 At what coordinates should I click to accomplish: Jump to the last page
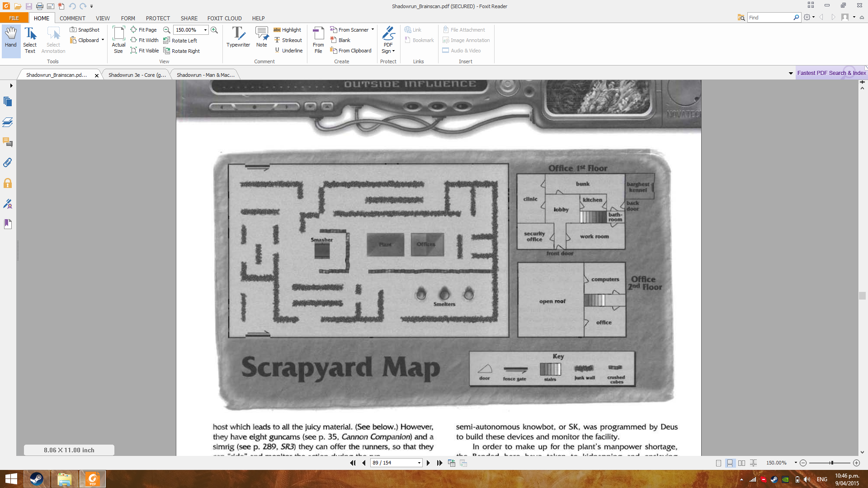tap(439, 463)
